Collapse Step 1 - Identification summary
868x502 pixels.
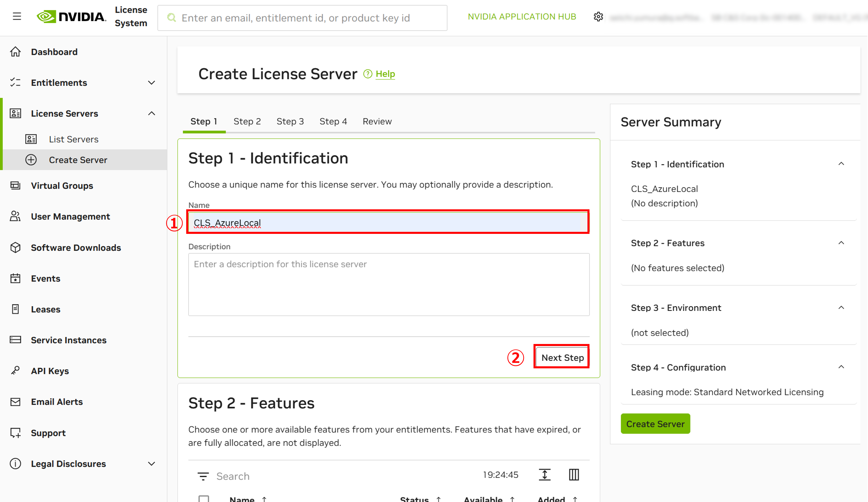[841, 164]
